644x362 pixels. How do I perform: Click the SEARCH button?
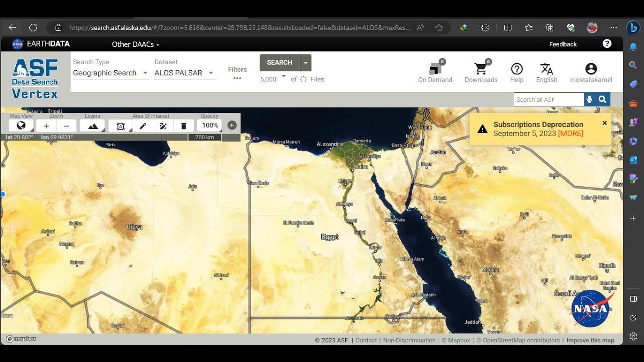coord(279,63)
